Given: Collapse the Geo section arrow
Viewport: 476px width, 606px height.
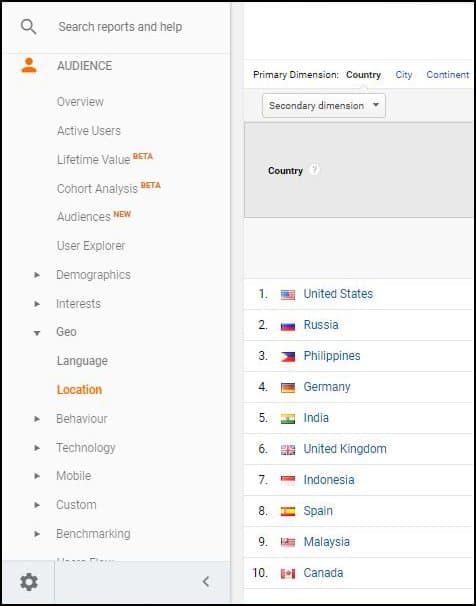Looking at the screenshot, I should [37, 332].
